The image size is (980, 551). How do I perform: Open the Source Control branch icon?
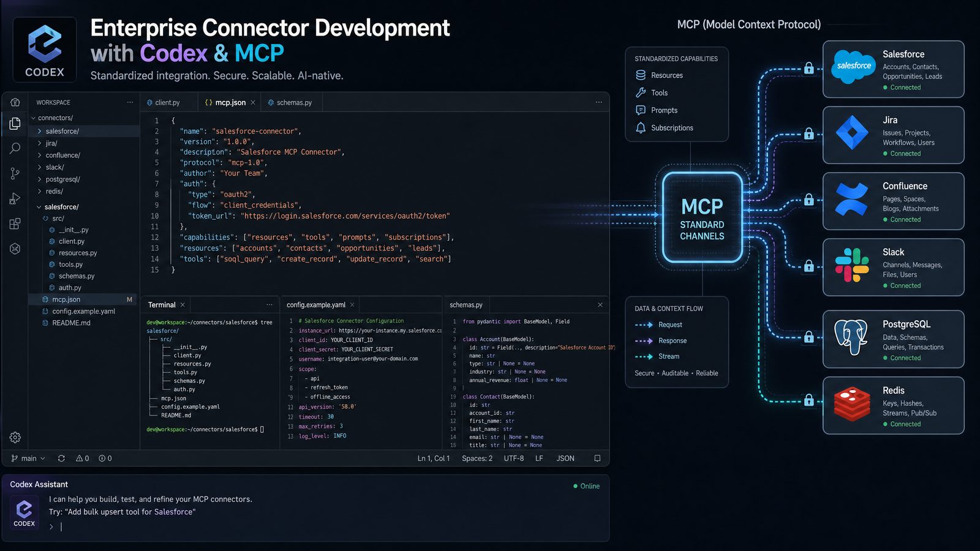pos(15,174)
